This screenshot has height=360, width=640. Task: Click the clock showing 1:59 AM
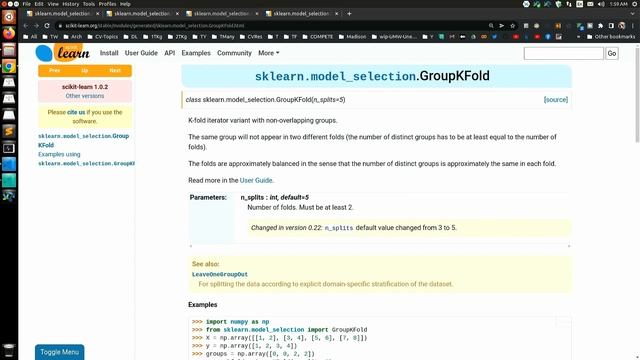coord(618,4)
